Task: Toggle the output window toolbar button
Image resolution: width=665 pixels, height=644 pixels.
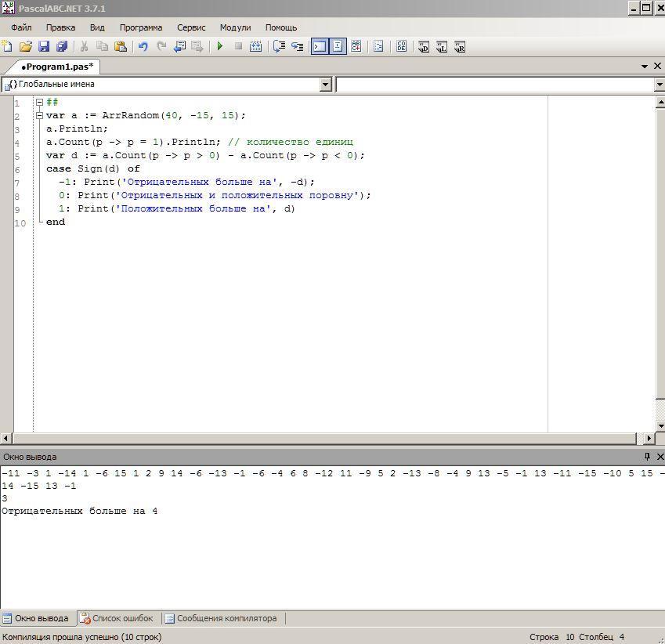Action: [320, 47]
